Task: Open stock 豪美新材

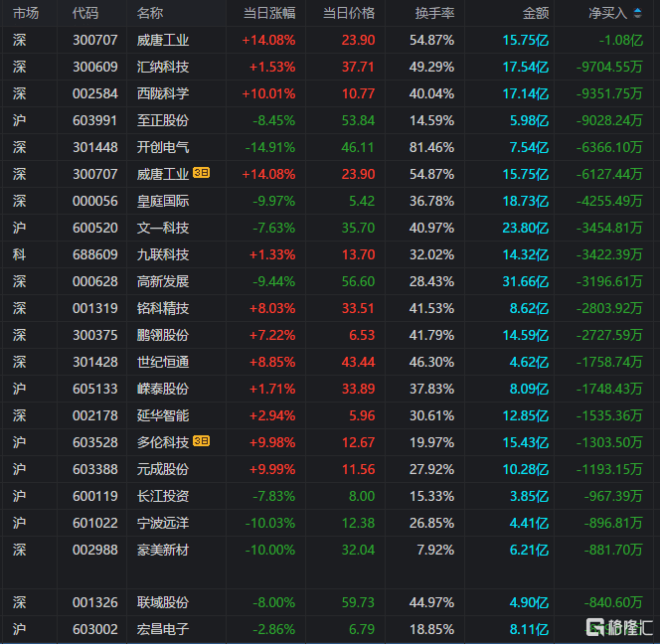Action: click(163, 551)
